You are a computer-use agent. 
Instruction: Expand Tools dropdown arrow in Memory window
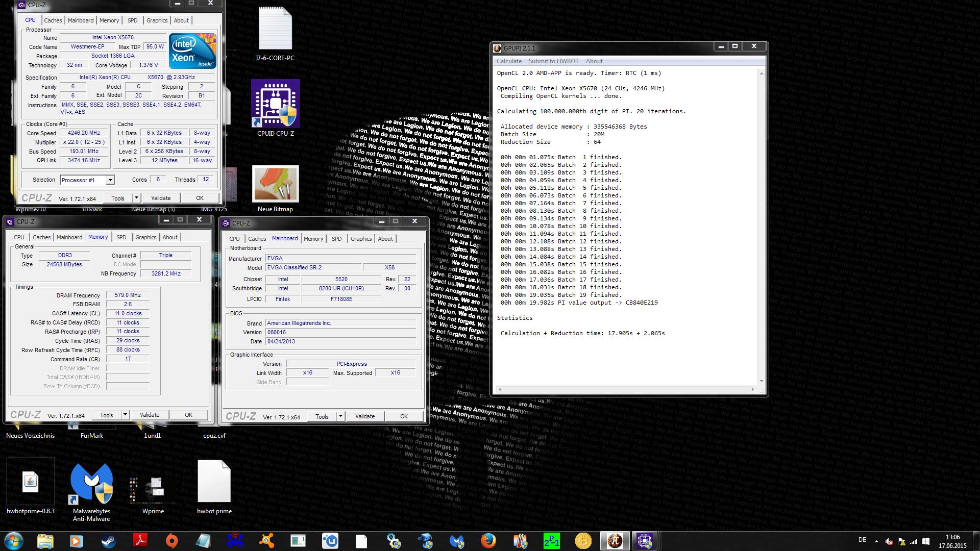point(125,415)
